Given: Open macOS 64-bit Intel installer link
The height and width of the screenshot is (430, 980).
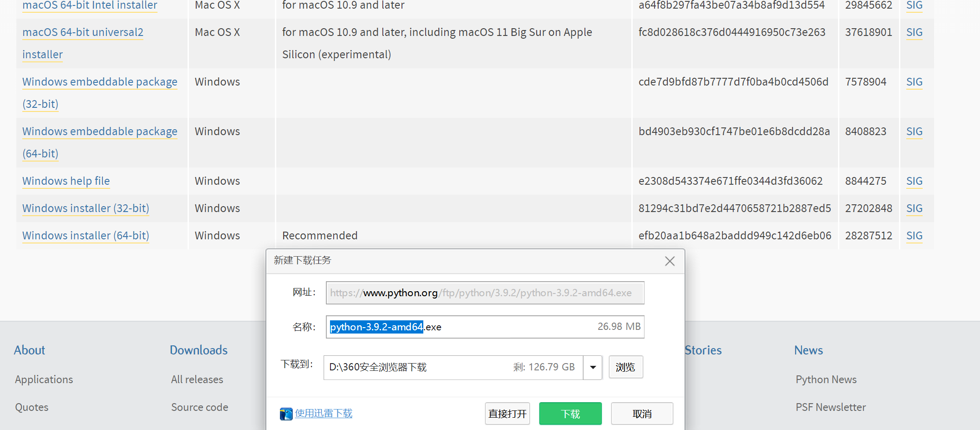Looking at the screenshot, I should tap(90, 5).
